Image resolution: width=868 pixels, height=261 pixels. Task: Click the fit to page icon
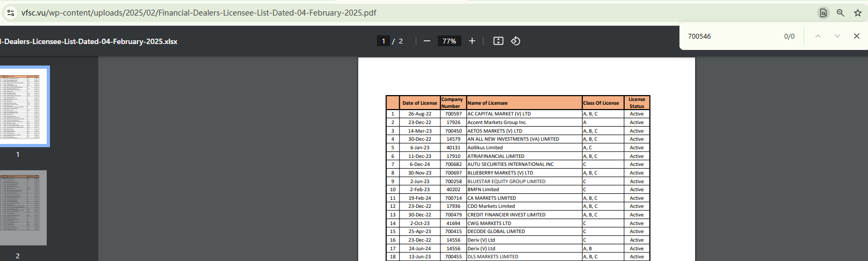click(498, 41)
